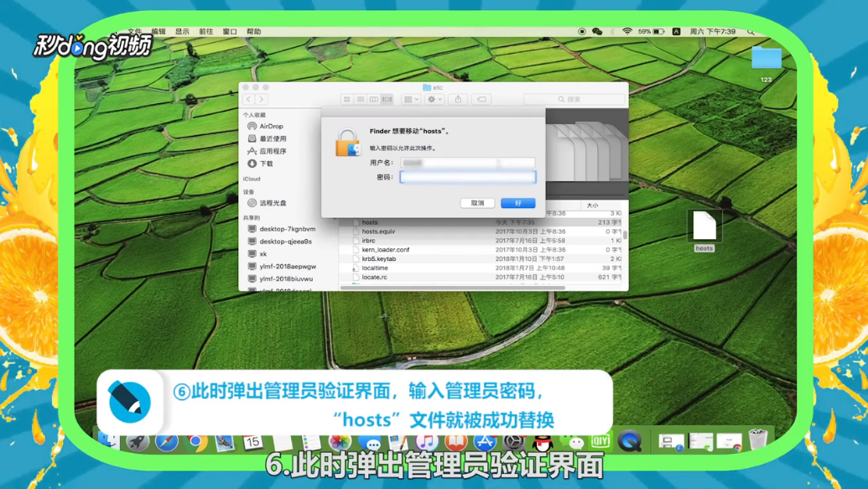The width and height of the screenshot is (868, 489).
Task: Select the irbrc file row
Action: [x=483, y=241]
